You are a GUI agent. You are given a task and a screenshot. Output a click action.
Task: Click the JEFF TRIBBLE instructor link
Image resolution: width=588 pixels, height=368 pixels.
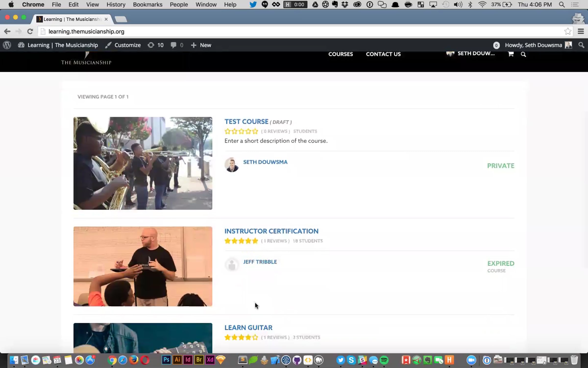click(260, 262)
